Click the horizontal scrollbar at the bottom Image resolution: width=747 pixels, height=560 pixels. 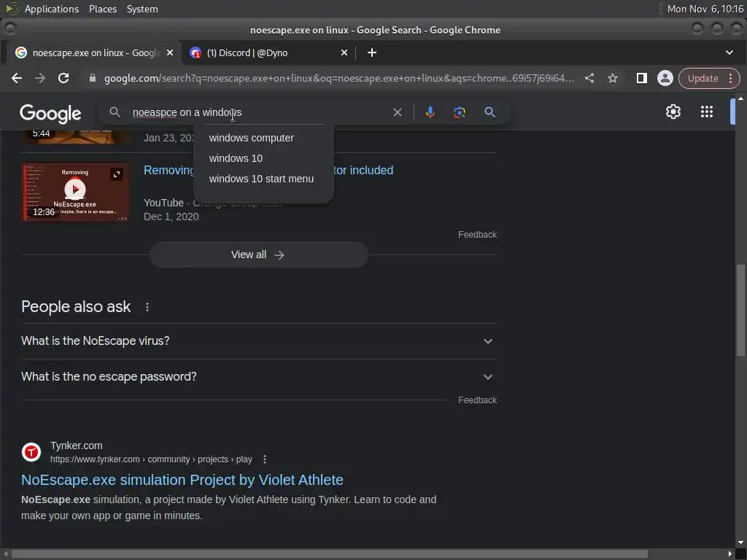[329, 554]
